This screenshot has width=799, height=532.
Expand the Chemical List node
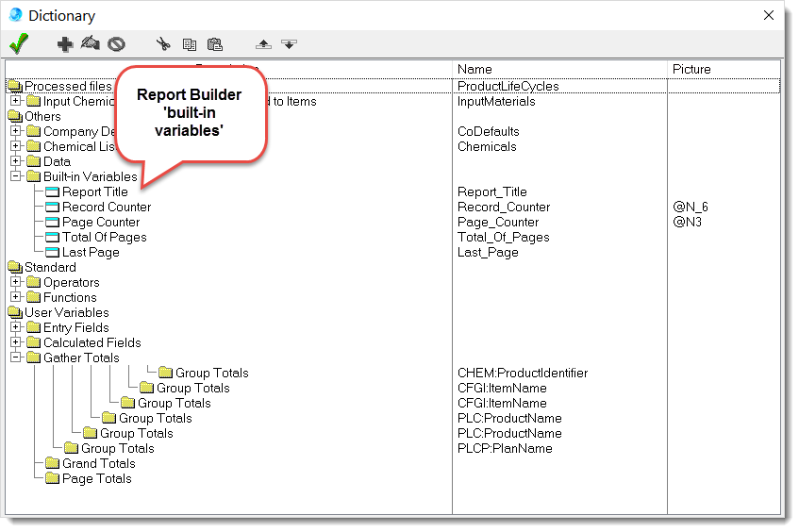pos(16,146)
